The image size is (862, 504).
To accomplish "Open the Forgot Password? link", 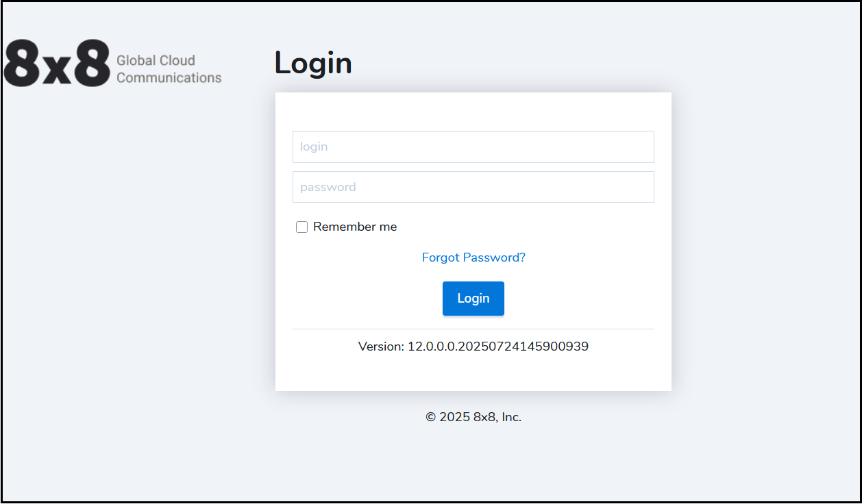I will (473, 257).
